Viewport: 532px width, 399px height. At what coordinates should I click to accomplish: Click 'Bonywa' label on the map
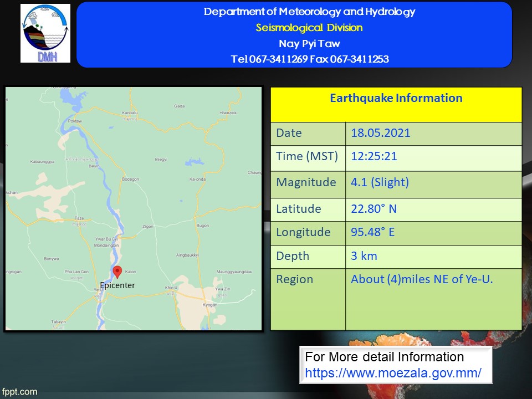coord(51,259)
